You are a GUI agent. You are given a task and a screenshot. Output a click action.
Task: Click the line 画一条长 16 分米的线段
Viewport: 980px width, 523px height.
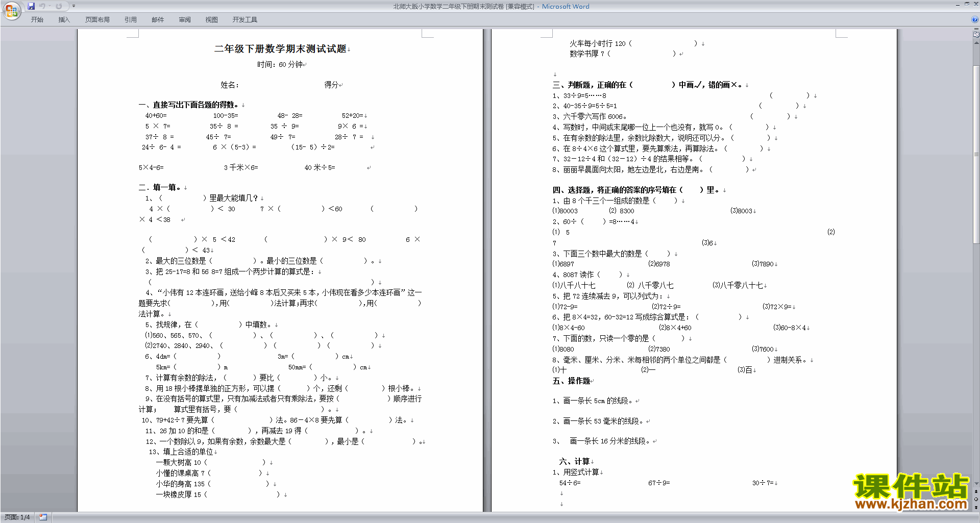pos(602,441)
